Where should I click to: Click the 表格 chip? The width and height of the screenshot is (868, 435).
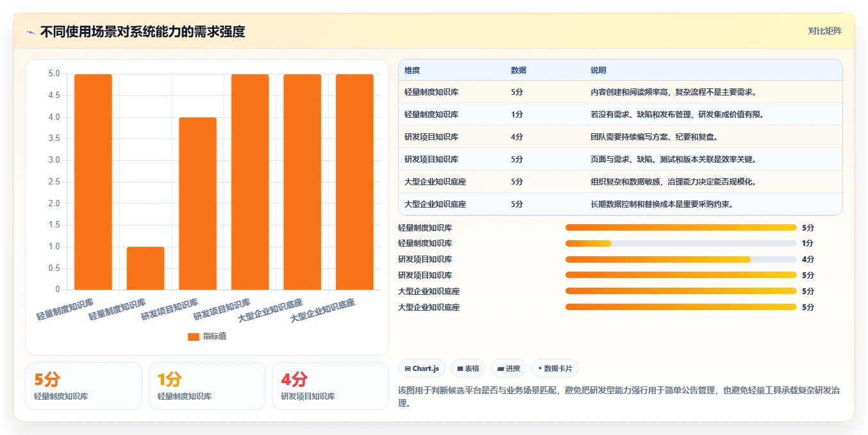click(468, 368)
